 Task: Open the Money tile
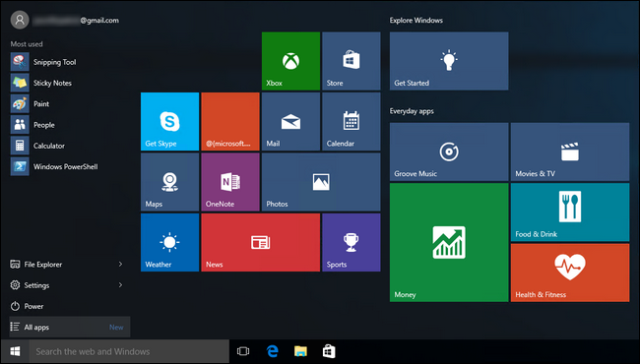tap(449, 242)
